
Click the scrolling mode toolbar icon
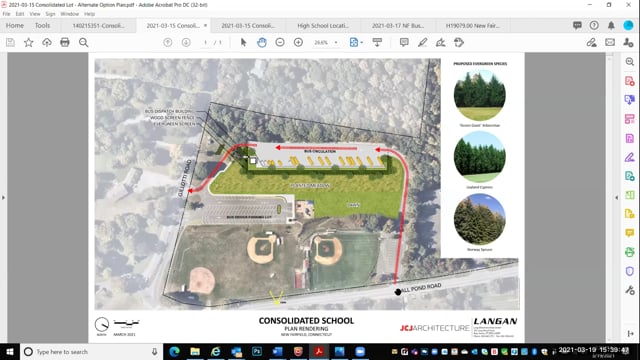pyautogui.click(x=377, y=42)
